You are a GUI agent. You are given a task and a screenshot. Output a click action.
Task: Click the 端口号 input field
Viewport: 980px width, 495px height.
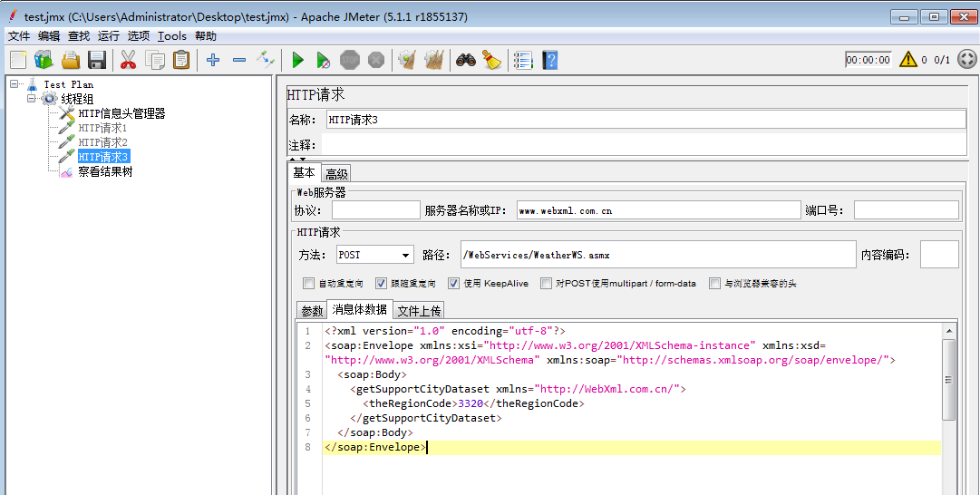(x=906, y=210)
